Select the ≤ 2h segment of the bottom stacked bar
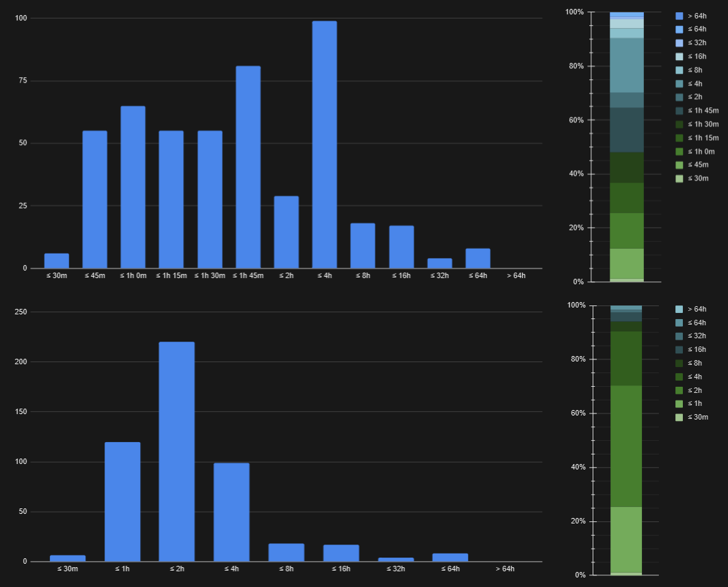Screen dimensions: 728x587 [x=626, y=446]
